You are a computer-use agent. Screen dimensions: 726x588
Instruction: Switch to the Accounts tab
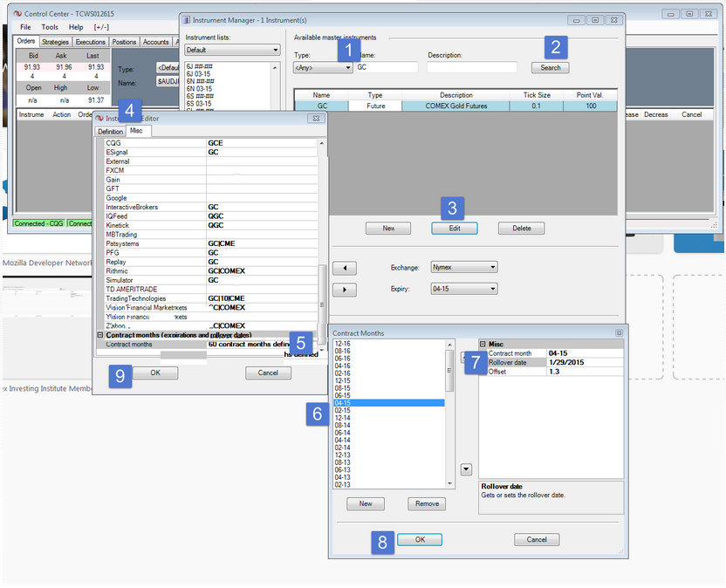155,42
